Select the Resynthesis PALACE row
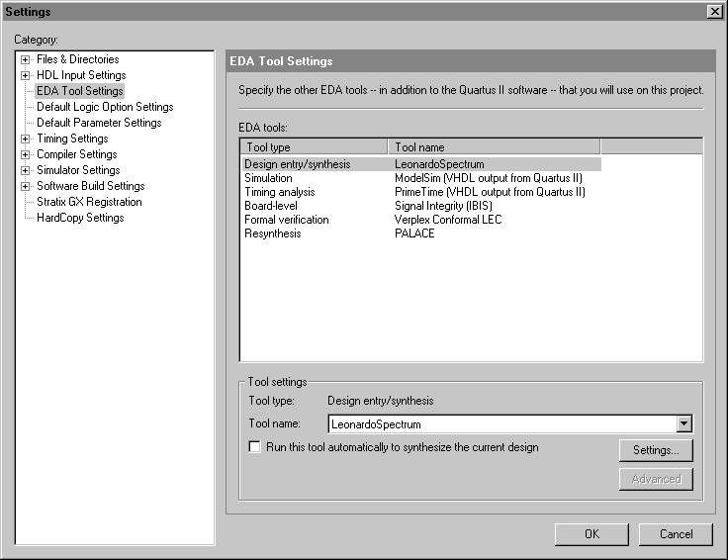The height and width of the screenshot is (560, 728). tap(415, 233)
